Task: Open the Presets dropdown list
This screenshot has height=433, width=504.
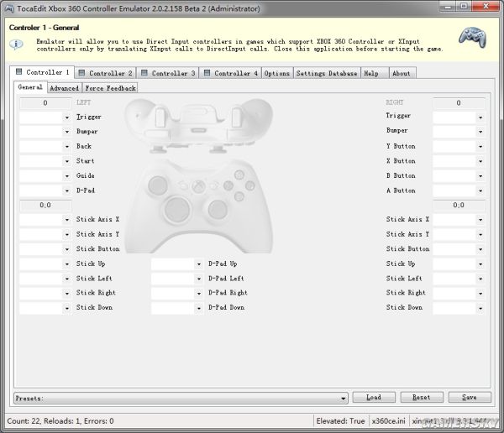Action: [x=181, y=399]
